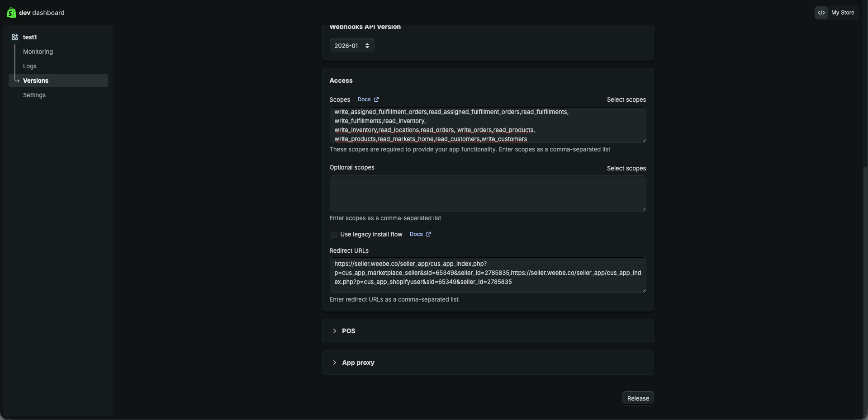Click the Release button

(x=637, y=398)
